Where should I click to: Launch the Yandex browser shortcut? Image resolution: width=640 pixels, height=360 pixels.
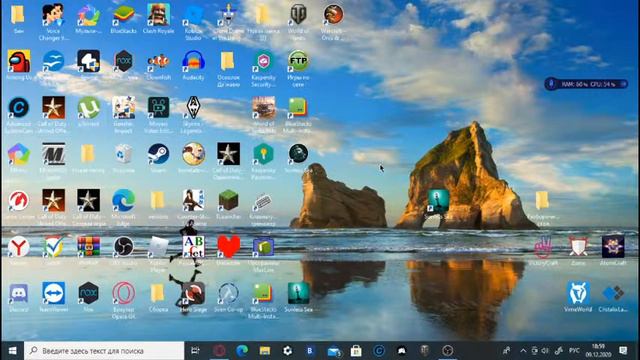coord(19,247)
